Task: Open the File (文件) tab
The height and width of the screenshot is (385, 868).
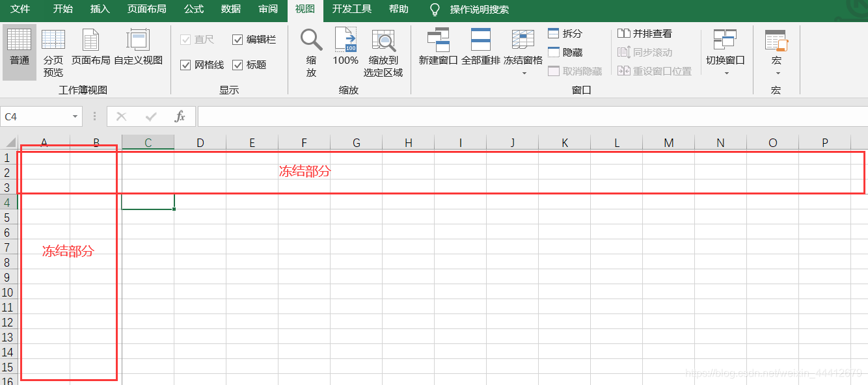Action: point(20,9)
